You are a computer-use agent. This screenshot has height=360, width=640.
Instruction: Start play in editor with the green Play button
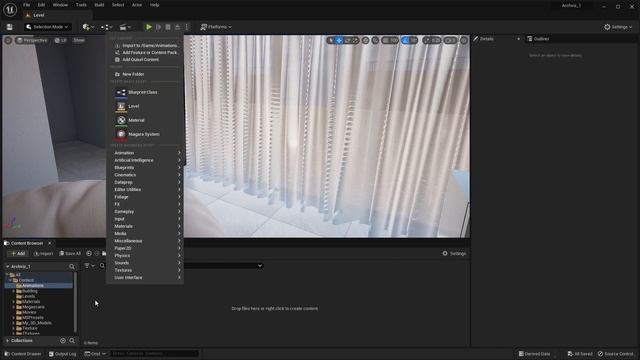(149, 27)
